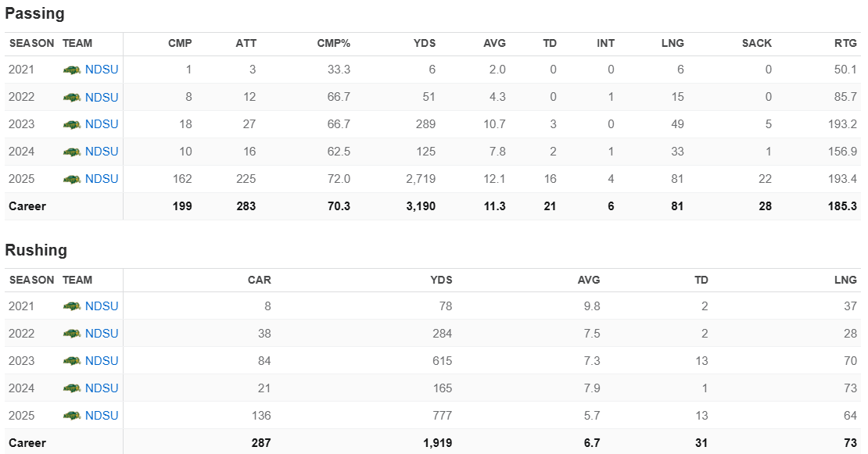
Task: Open NDSU team link in 2024 passing row
Action: coord(102,152)
